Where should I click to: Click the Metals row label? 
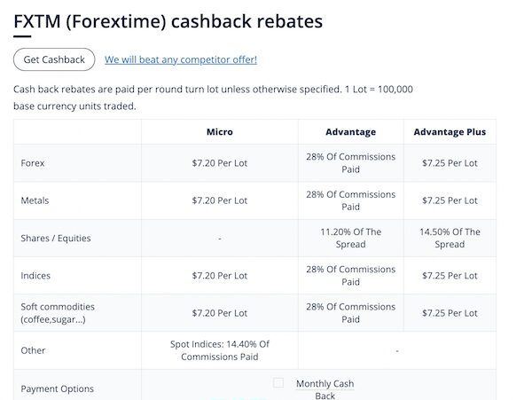pos(35,200)
